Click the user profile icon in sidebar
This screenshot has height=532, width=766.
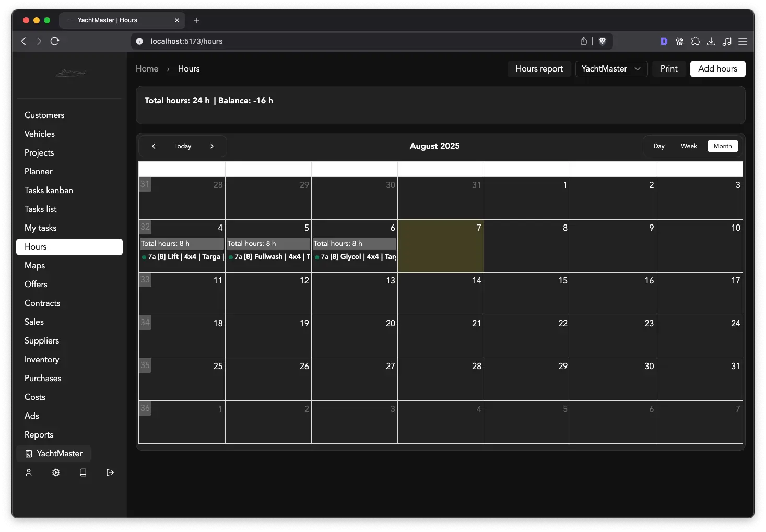(x=29, y=472)
